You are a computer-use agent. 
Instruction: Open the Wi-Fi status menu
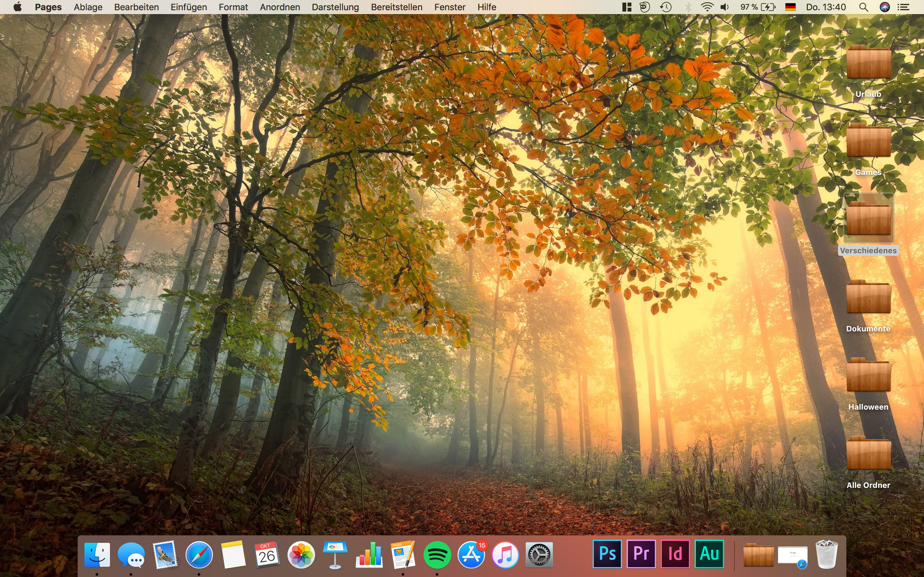coord(707,7)
